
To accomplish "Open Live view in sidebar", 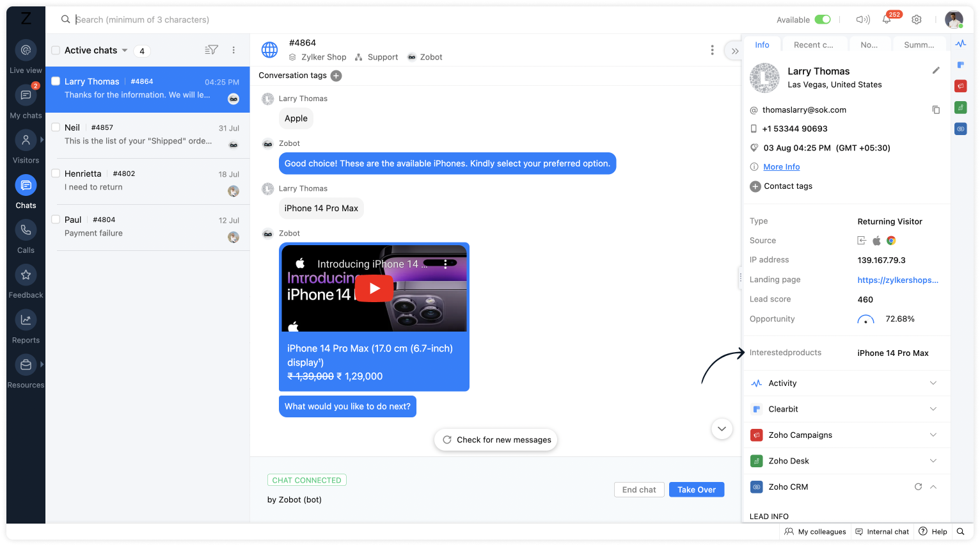I will coord(26,56).
